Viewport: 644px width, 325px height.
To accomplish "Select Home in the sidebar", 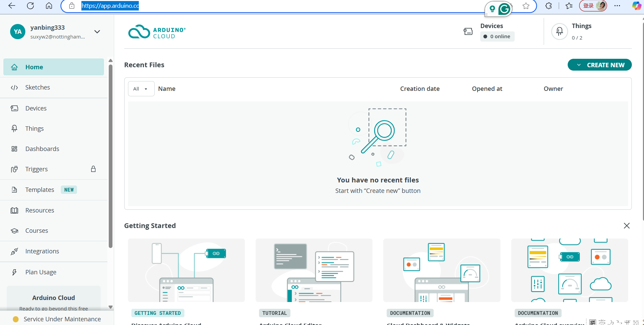I will pos(54,67).
